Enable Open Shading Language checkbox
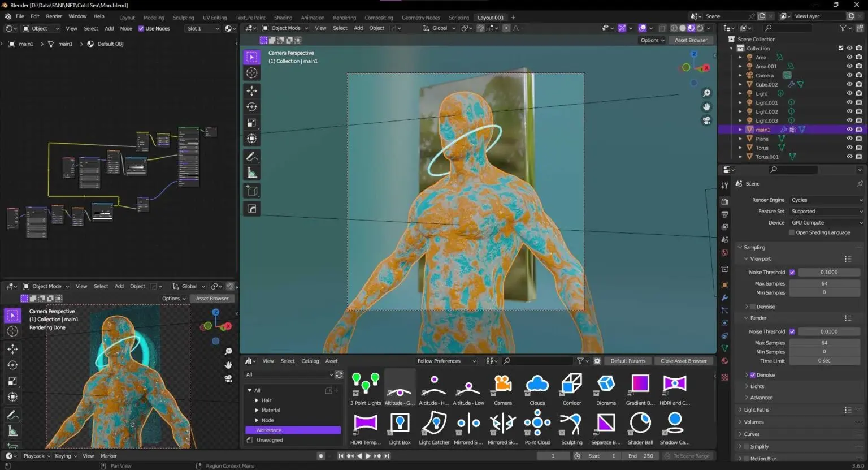Viewport: 868px width, 470px height. tap(792, 232)
